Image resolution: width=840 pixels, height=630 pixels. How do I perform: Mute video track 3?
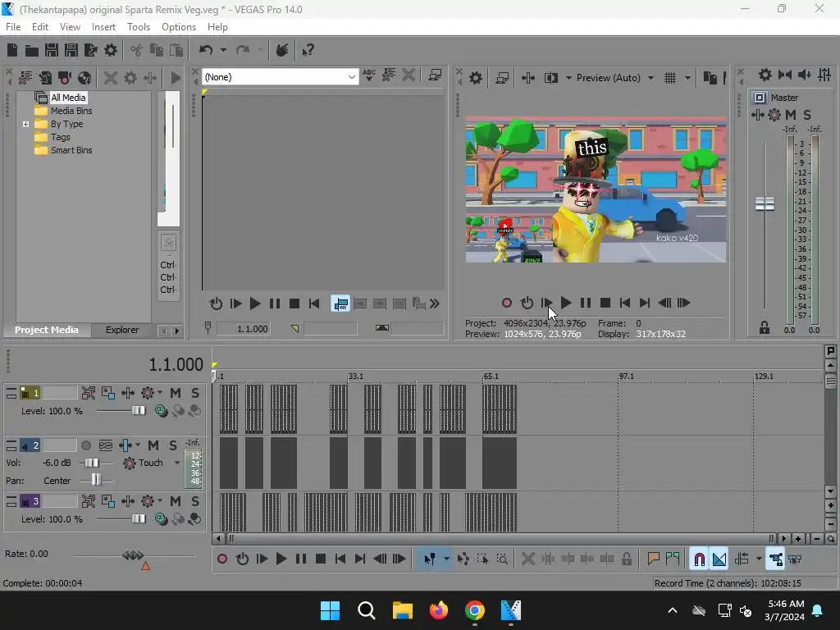click(x=176, y=501)
